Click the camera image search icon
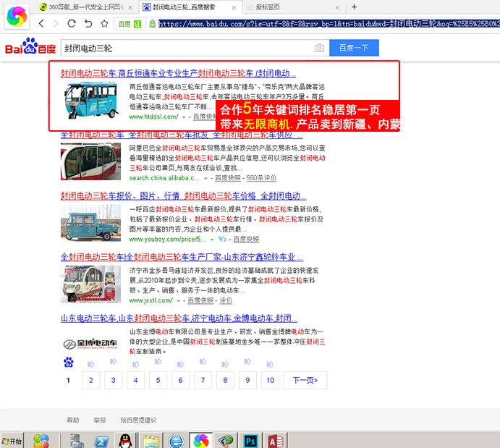The width and height of the screenshot is (500, 448). pyautogui.click(x=319, y=48)
